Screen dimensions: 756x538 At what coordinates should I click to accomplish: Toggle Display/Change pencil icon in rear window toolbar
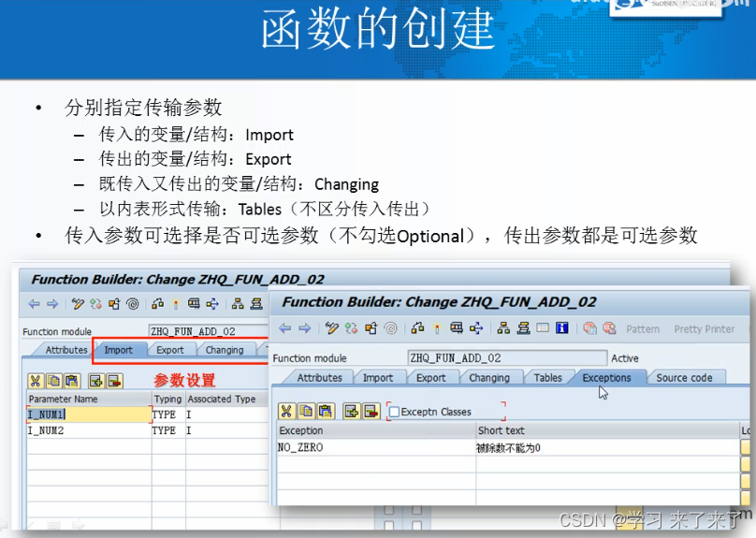[x=78, y=304]
